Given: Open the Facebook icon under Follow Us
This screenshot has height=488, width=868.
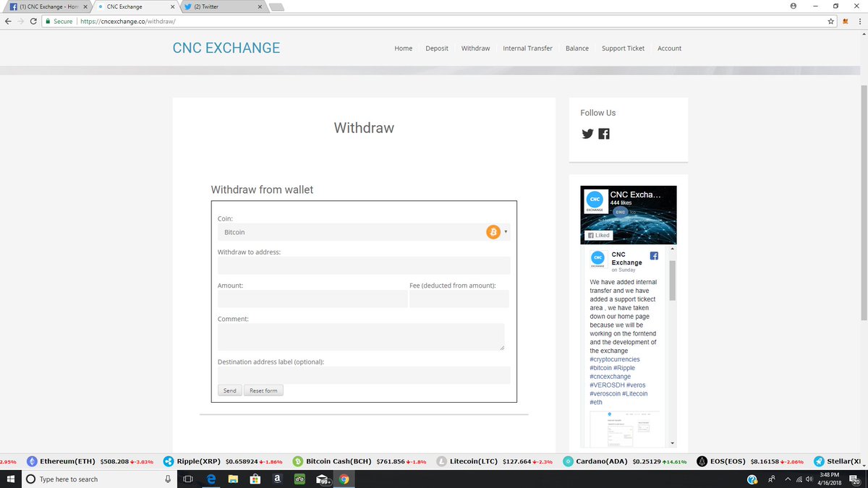Looking at the screenshot, I should tap(604, 134).
